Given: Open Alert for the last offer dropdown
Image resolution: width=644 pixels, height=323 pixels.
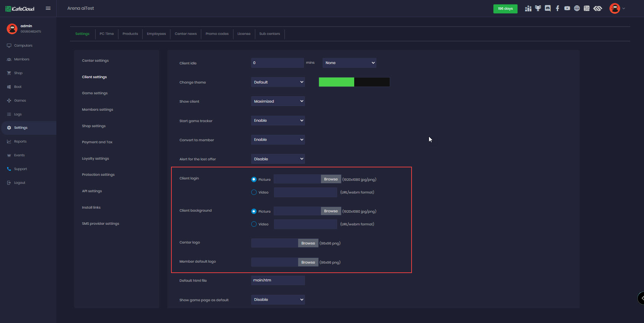Looking at the screenshot, I should click(x=278, y=159).
